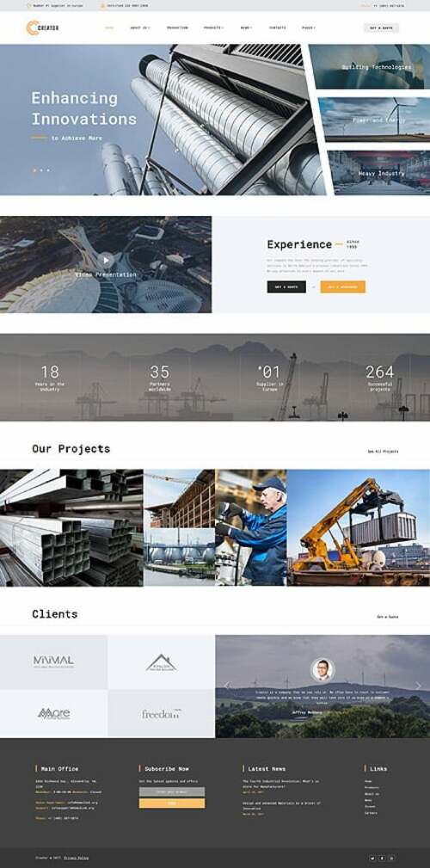
Task: Open the Heavy Industry banner tile
Action: pos(379,173)
